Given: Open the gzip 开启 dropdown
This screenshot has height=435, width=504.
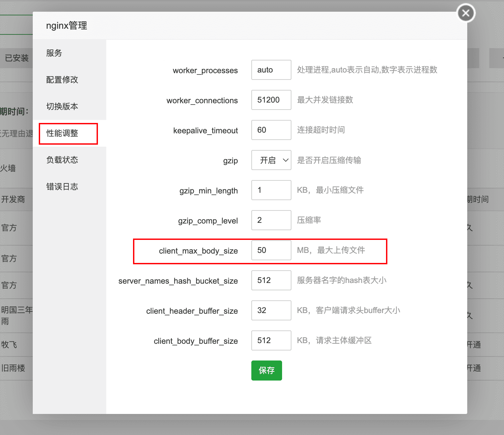Looking at the screenshot, I should coord(271,160).
